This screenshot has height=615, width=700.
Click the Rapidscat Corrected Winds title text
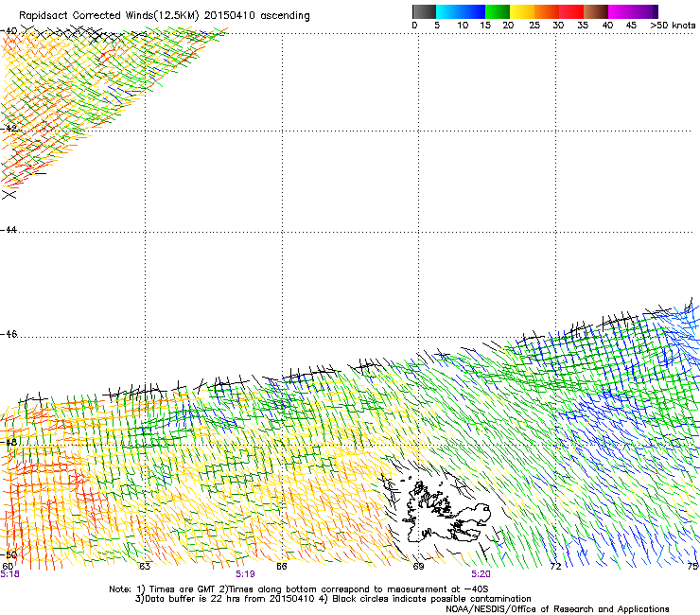tap(165, 16)
